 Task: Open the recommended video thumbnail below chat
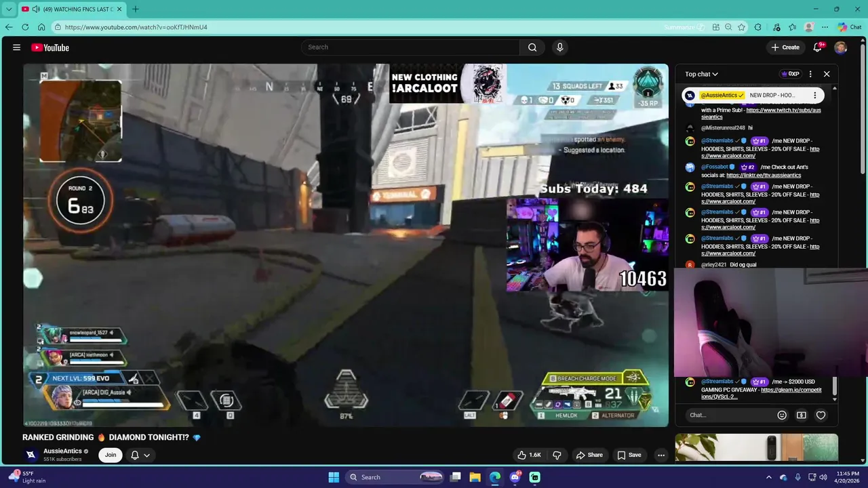click(756, 447)
